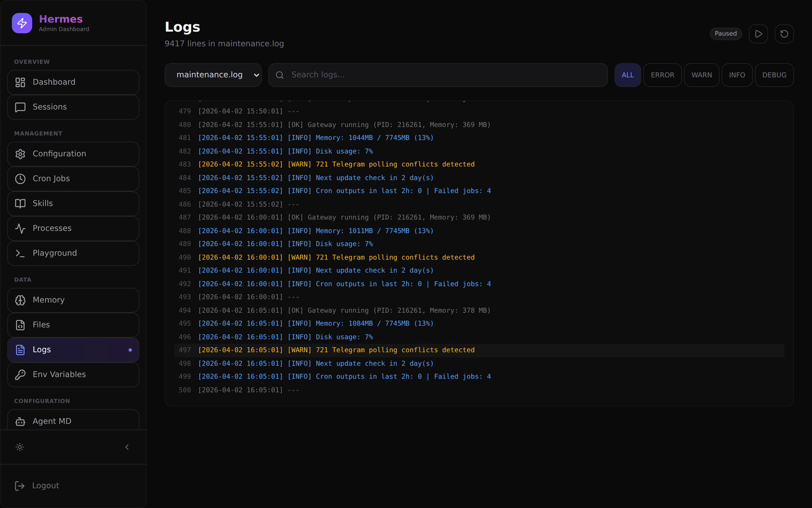Screen dimensions: 812x508
Task: Click highlighted log line 497
Action: coord(479,350)
